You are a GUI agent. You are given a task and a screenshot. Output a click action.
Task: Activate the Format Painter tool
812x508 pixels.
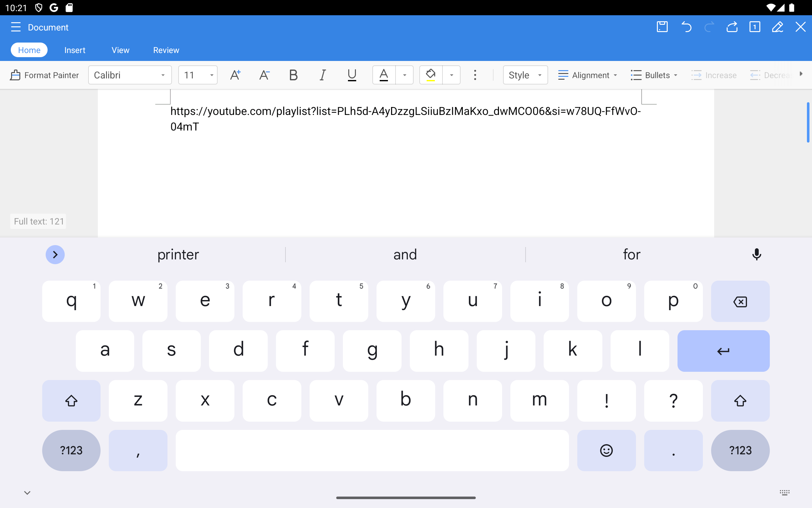pos(44,75)
